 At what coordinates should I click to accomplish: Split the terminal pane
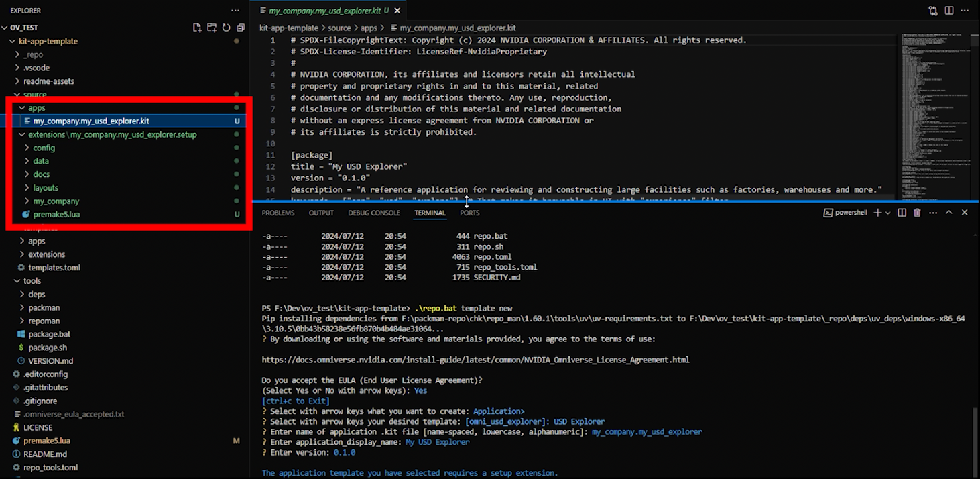[x=902, y=213]
